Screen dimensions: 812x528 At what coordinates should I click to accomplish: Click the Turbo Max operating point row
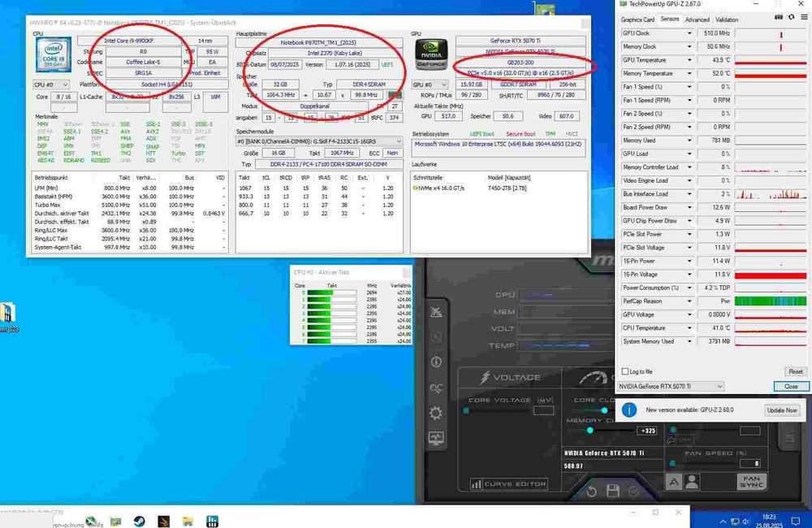click(129, 206)
